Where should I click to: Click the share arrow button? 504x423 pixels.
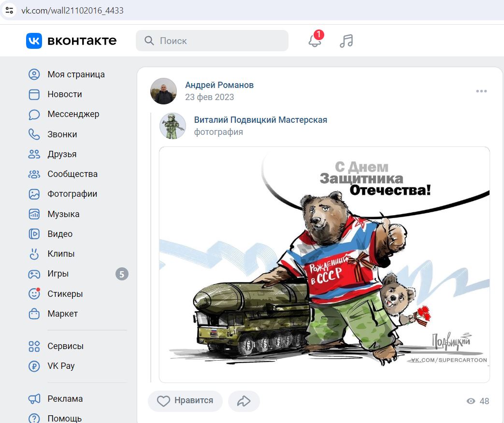click(244, 401)
